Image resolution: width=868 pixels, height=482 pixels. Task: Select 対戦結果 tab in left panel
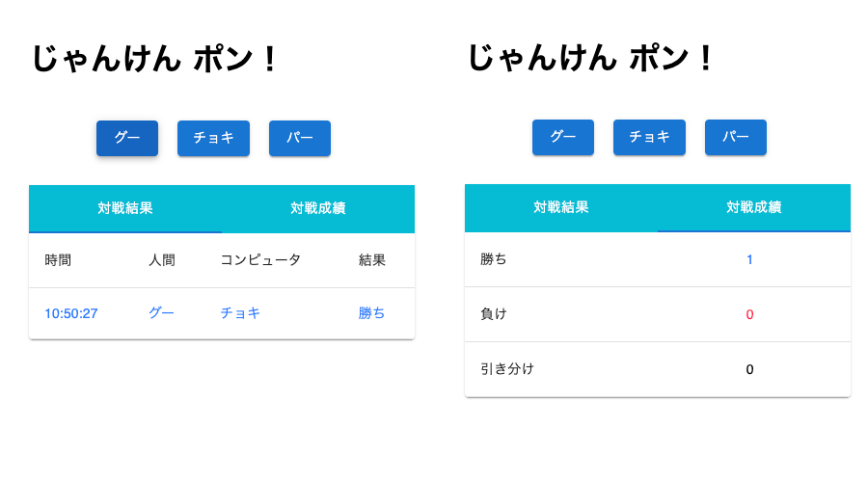(x=125, y=208)
